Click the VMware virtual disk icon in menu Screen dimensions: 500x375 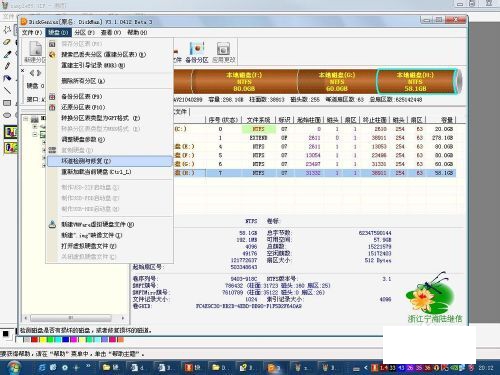(x=52, y=224)
